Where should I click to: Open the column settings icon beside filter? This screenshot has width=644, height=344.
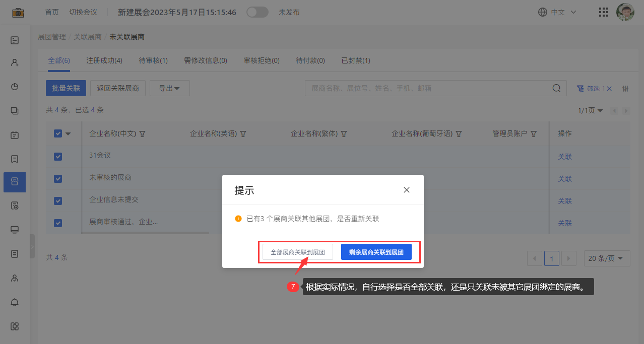(625, 89)
